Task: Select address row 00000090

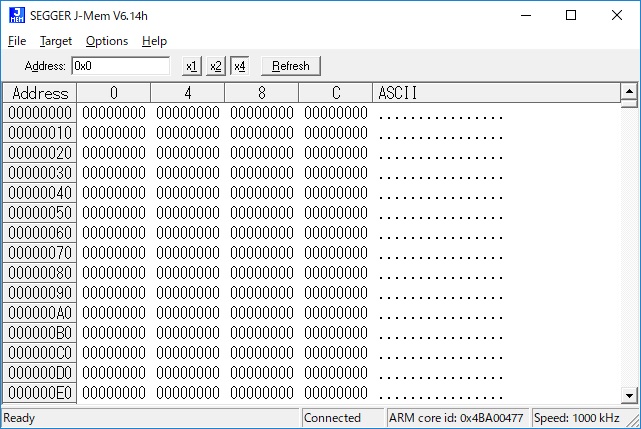Action: (40, 293)
